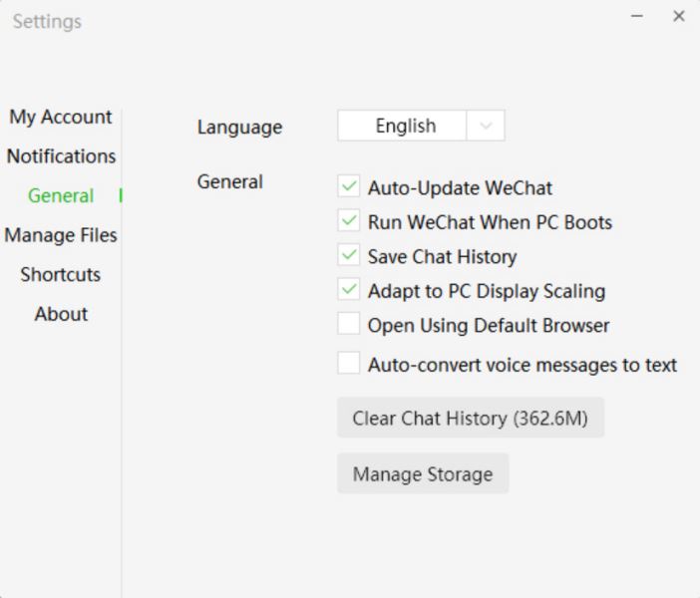
Task: Open the Shortcuts settings tab
Action: pyautogui.click(x=61, y=274)
